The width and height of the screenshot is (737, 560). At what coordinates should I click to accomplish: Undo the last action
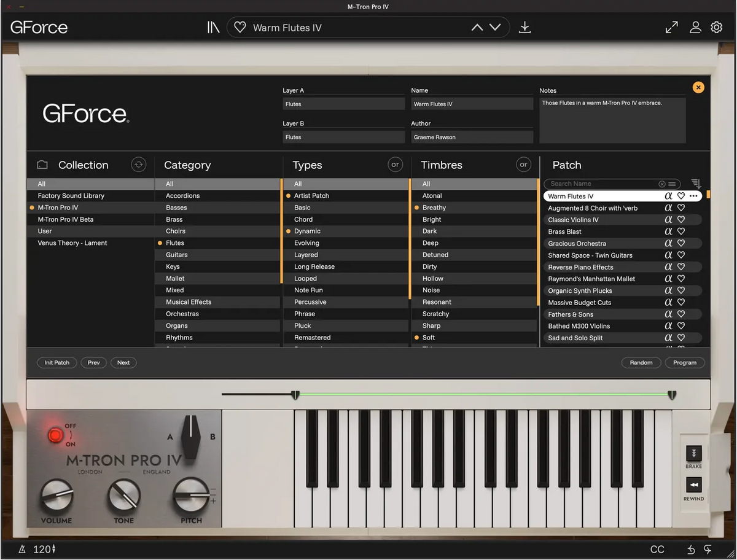tap(691, 549)
